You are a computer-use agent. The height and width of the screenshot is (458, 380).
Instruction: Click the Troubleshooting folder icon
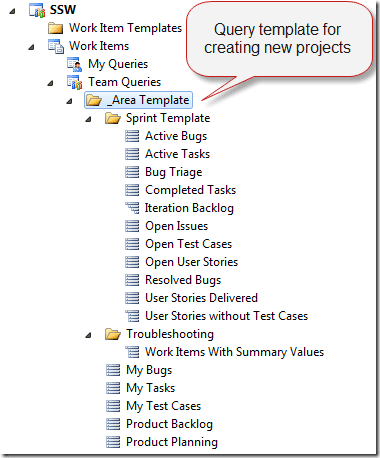pyautogui.click(x=113, y=334)
